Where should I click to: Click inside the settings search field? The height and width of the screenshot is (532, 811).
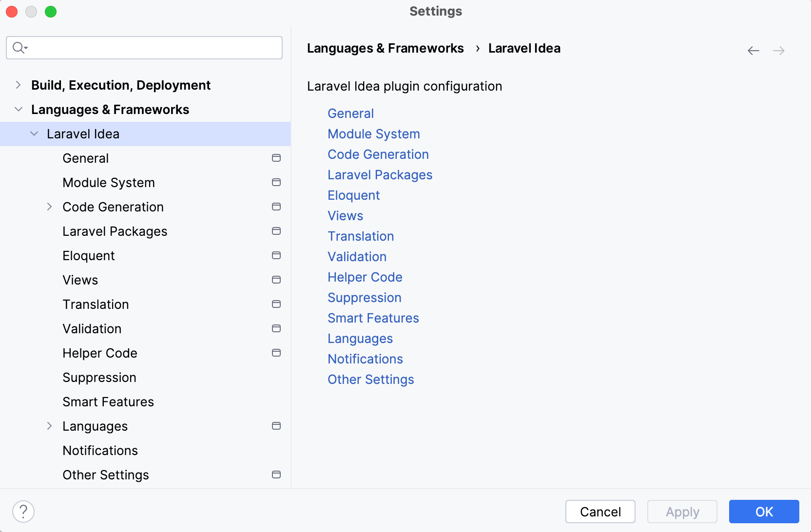pyautogui.click(x=144, y=48)
